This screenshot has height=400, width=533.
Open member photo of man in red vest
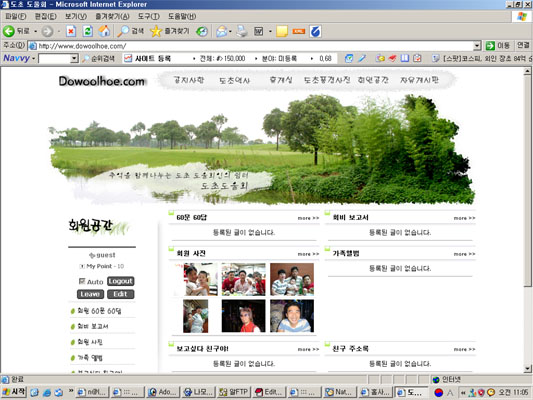coord(243,316)
